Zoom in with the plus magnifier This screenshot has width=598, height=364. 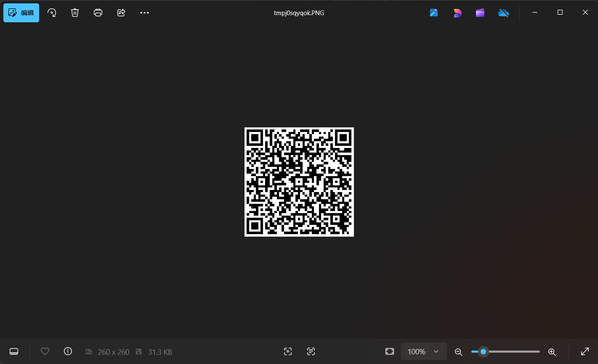[x=552, y=352]
